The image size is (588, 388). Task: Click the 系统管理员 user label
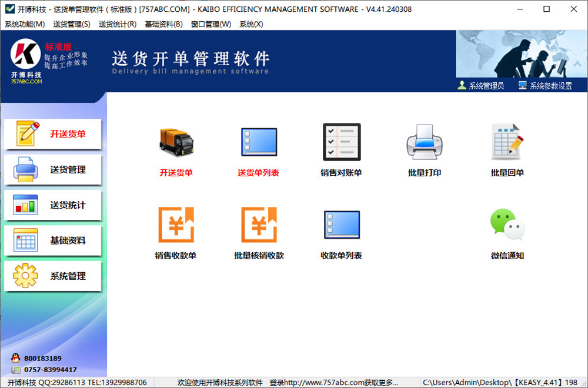(486, 86)
